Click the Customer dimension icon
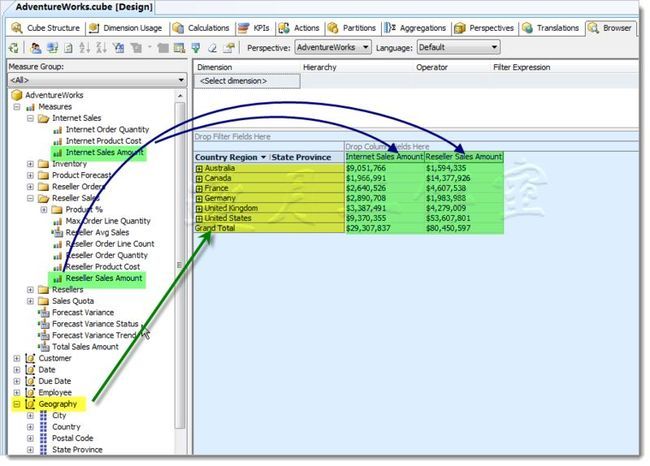650x466 pixels. tap(30, 358)
